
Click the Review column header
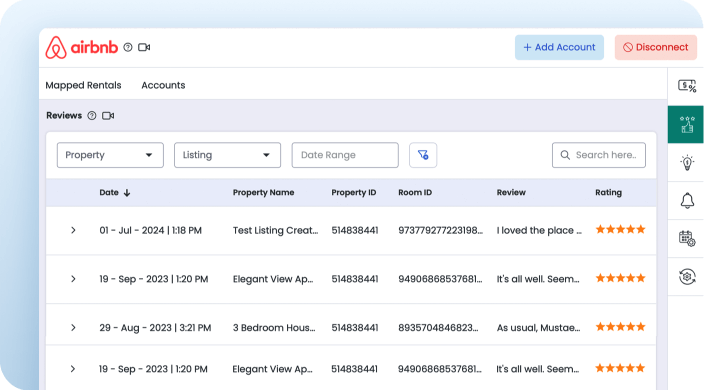511,193
